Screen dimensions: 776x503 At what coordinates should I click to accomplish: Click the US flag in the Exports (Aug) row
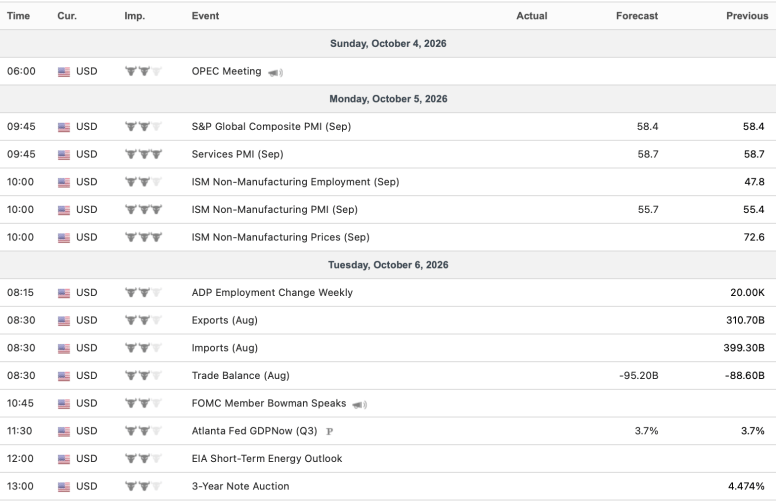[64, 321]
